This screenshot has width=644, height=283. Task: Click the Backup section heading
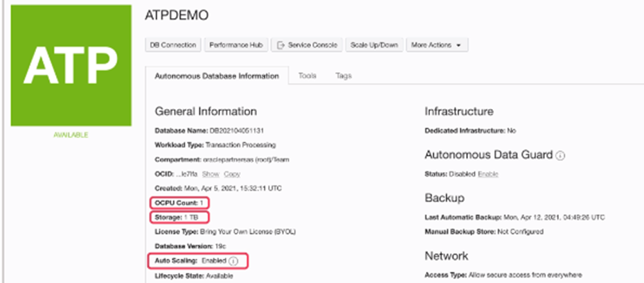click(445, 198)
